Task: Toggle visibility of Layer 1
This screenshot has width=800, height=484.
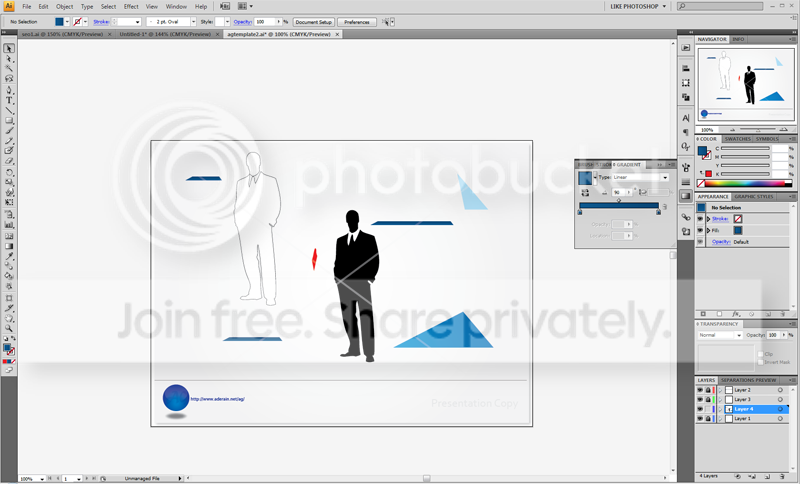Action: [x=700, y=419]
